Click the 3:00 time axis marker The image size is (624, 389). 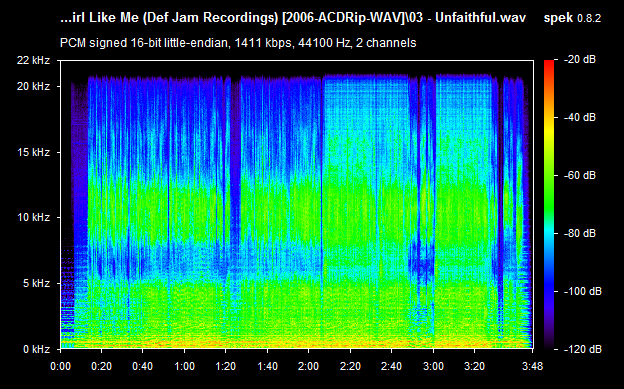[x=433, y=366]
